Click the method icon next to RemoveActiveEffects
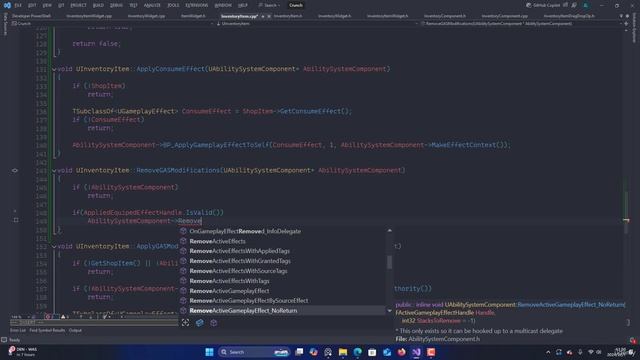The width and height of the screenshot is (640, 360). pos(183,241)
